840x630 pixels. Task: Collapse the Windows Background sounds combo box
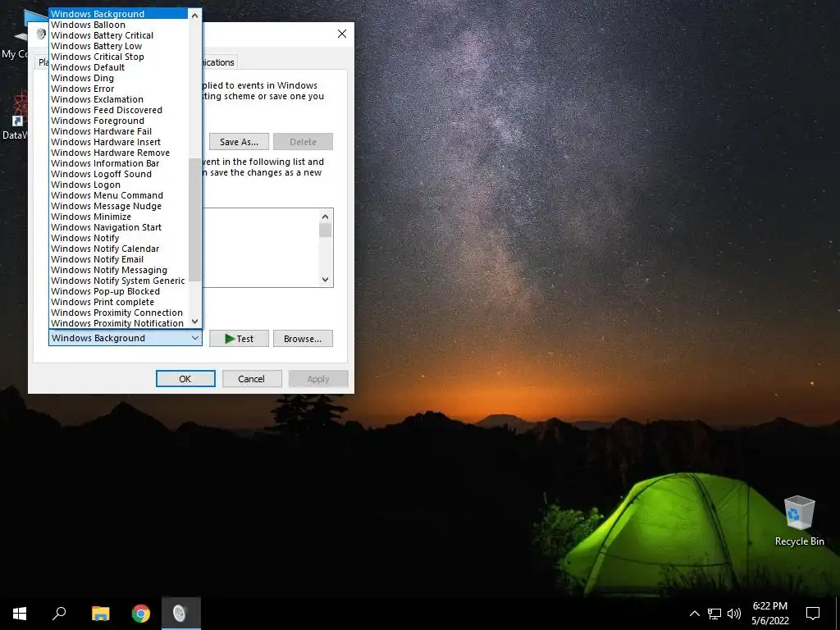point(126,338)
